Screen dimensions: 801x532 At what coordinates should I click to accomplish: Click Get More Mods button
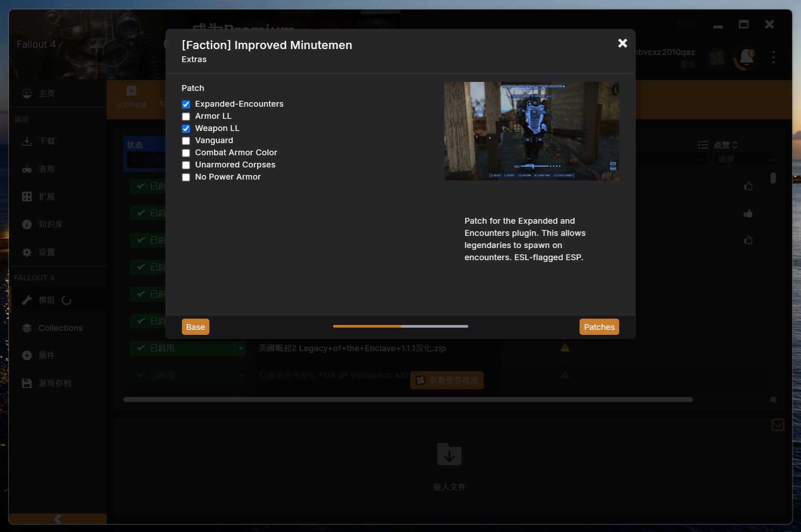click(x=447, y=380)
